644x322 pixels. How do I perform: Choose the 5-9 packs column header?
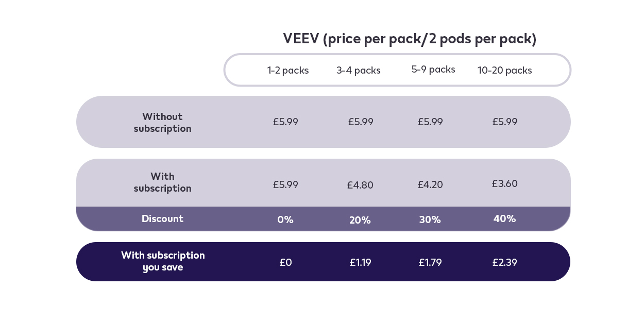tap(433, 70)
